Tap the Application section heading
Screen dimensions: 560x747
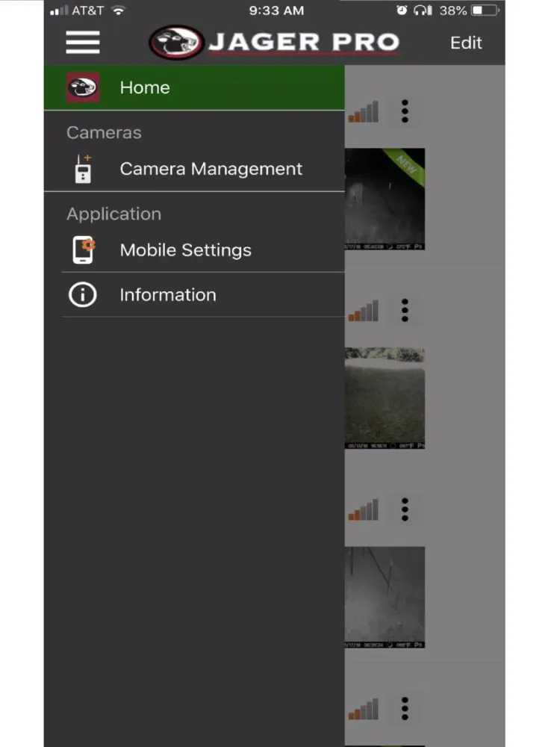(x=113, y=214)
